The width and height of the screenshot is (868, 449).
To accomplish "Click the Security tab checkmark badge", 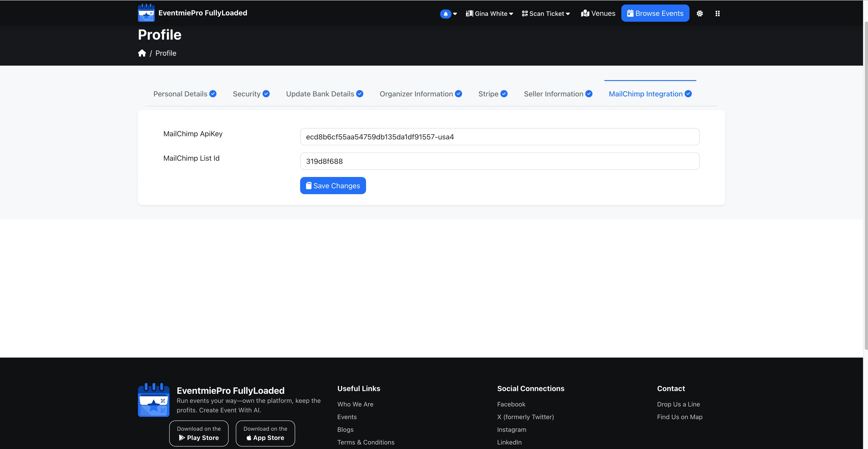I will 266,94.
